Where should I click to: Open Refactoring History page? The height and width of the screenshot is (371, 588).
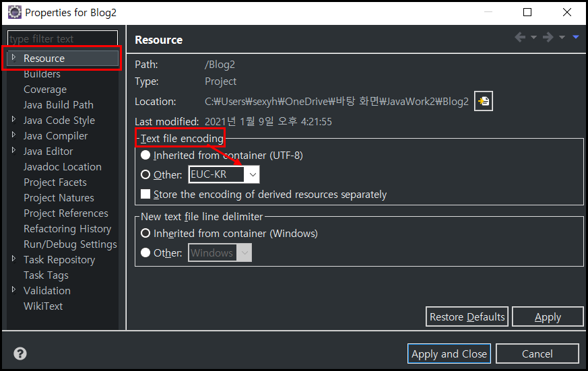(67, 229)
